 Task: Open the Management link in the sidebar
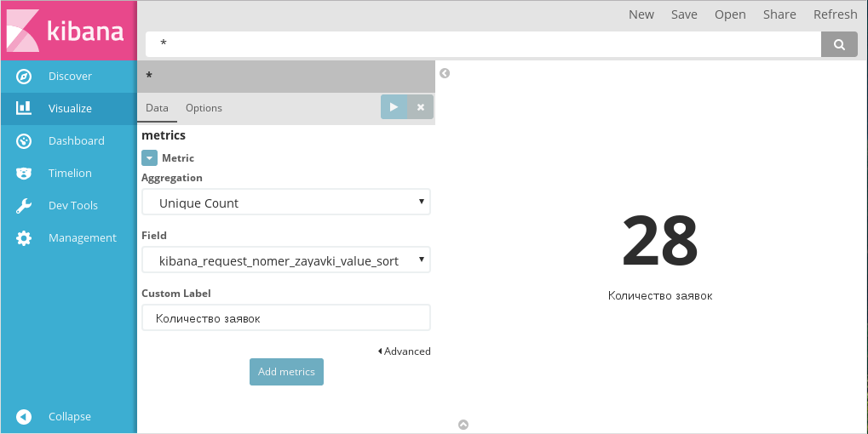(83, 237)
